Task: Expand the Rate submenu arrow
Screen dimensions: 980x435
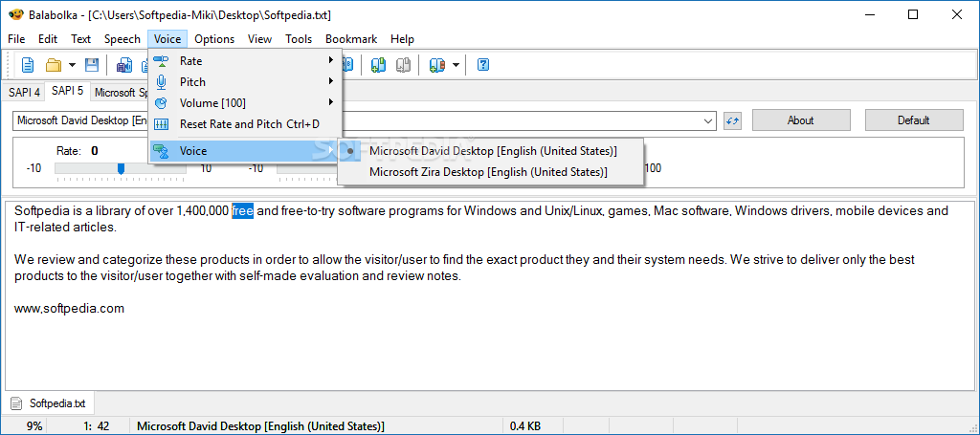Action: coord(330,60)
